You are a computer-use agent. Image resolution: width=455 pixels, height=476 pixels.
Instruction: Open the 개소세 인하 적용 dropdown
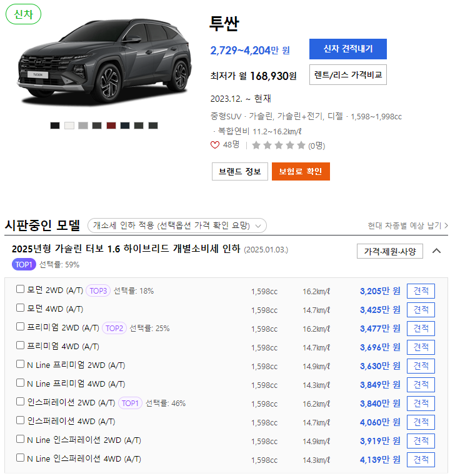tap(177, 226)
